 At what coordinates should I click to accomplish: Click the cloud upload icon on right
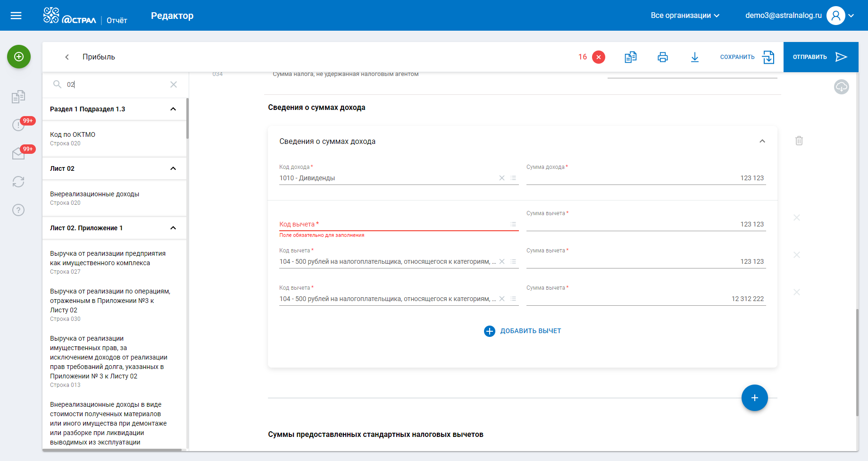pos(842,87)
